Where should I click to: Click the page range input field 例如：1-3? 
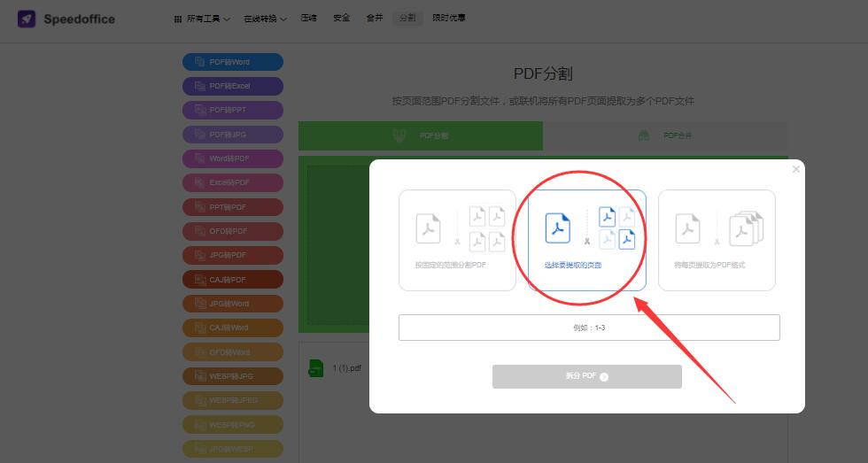click(x=589, y=328)
